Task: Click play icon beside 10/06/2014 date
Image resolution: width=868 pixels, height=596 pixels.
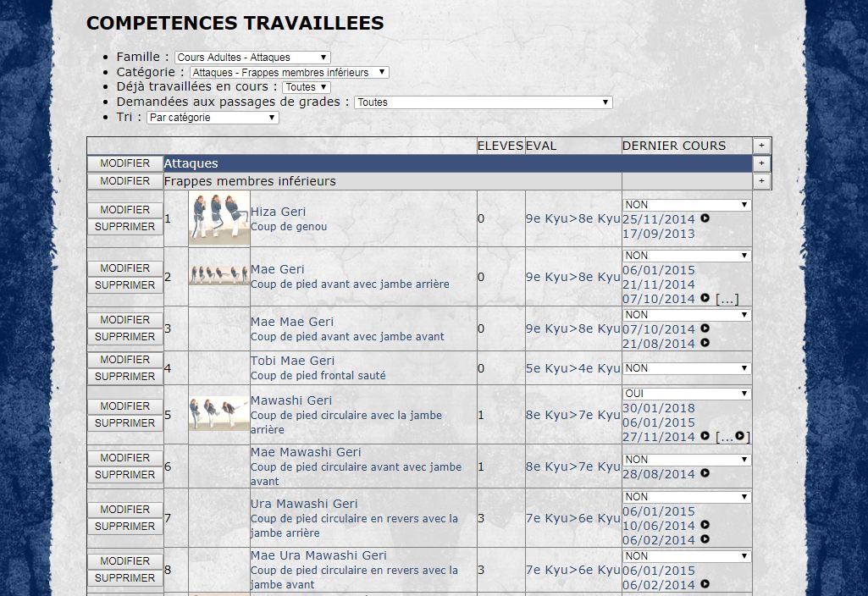Action: point(705,526)
